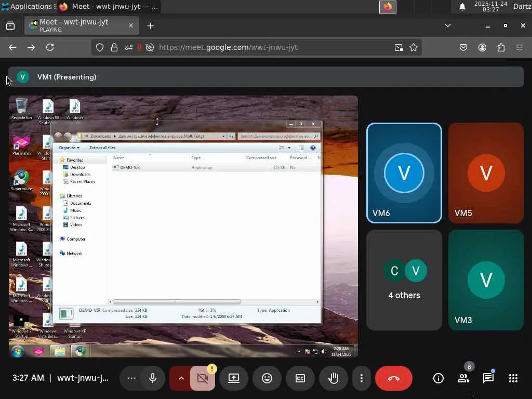Open the Pocket save icon
The image size is (532, 399).
tap(463, 47)
